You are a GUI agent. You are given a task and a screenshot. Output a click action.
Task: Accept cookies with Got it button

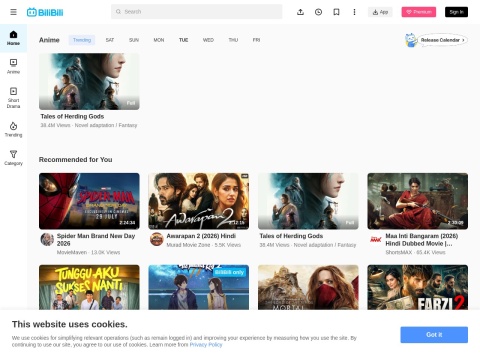[434, 335]
